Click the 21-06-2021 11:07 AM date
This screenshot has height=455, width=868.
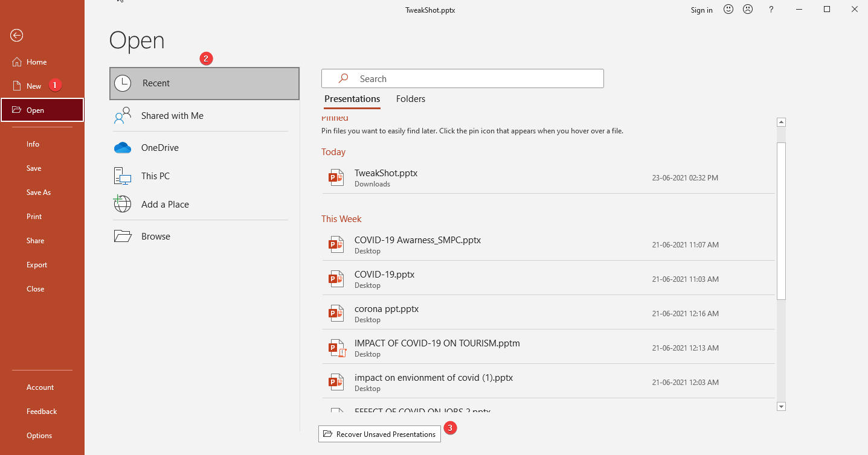click(x=685, y=245)
